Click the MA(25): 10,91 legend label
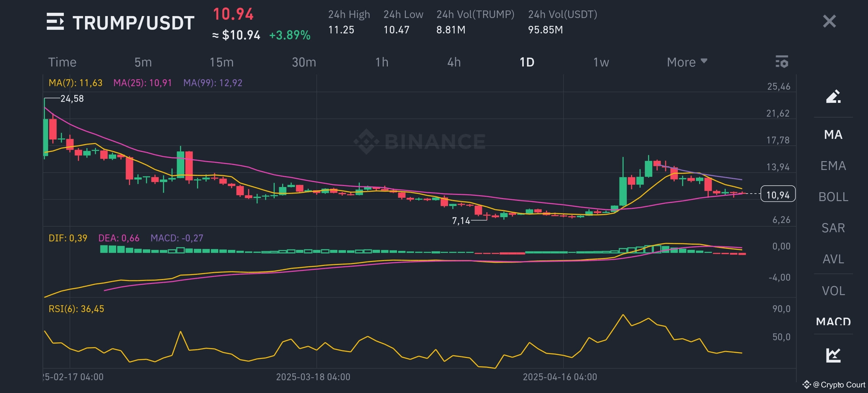The height and width of the screenshot is (393, 868). (x=142, y=83)
